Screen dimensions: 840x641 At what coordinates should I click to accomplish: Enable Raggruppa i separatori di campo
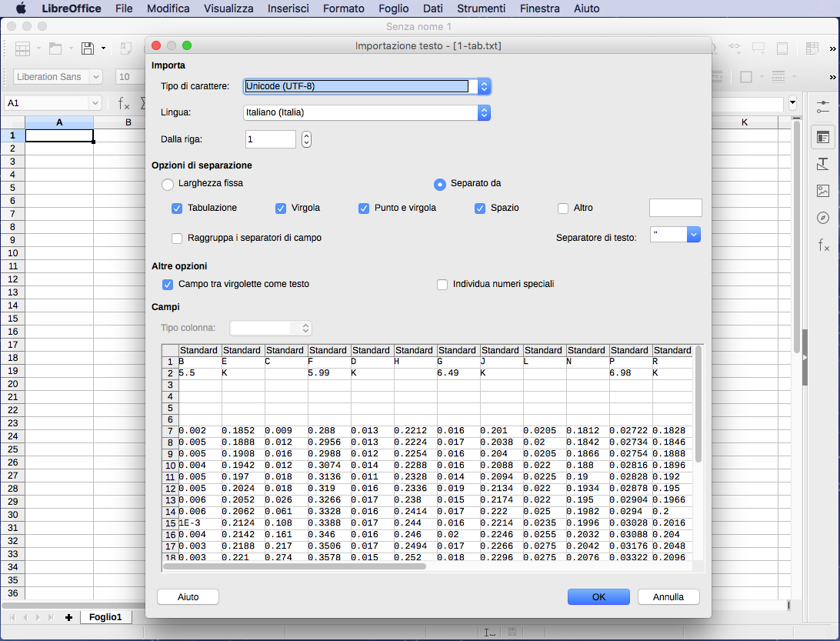click(177, 238)
